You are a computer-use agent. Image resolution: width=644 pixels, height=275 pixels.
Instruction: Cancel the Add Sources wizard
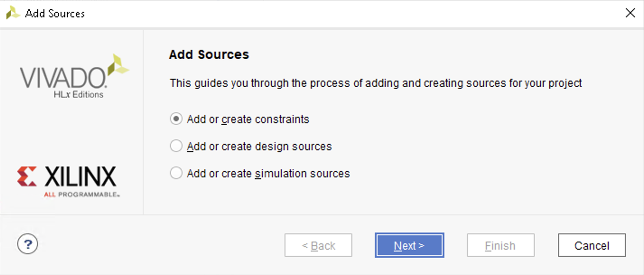coord(592,246)
